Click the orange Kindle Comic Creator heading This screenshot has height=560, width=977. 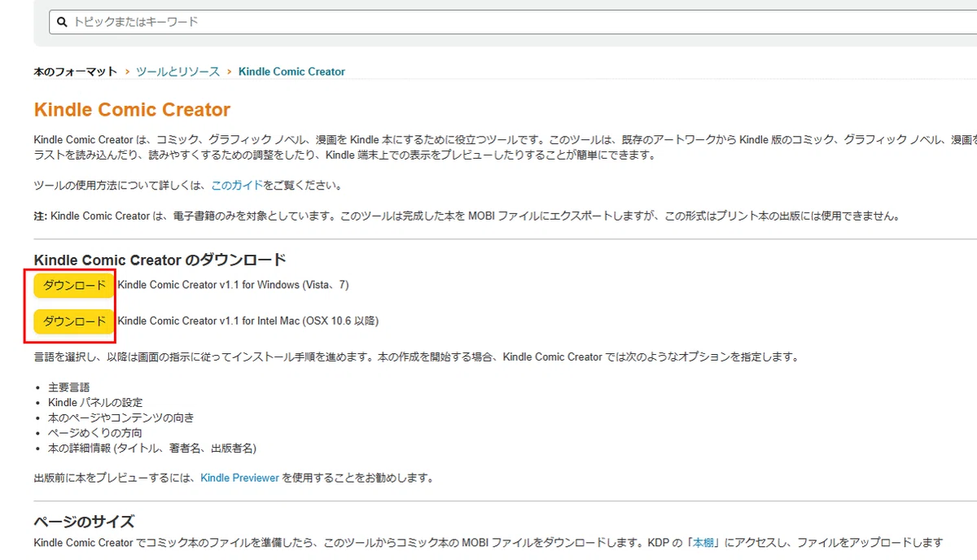tap(132, 110)
